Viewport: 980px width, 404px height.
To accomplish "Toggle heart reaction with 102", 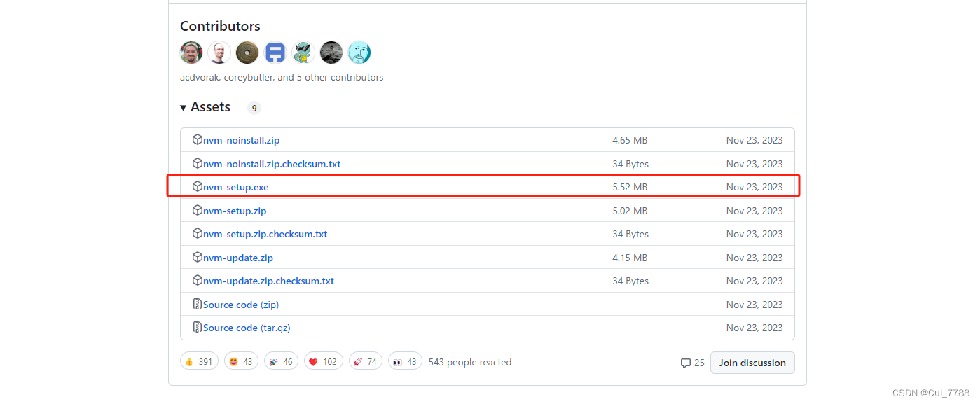I will point(324,362).
